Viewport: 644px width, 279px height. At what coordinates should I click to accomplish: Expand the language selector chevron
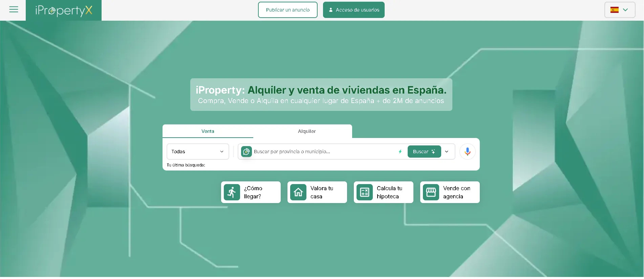(x=625, y=10)
